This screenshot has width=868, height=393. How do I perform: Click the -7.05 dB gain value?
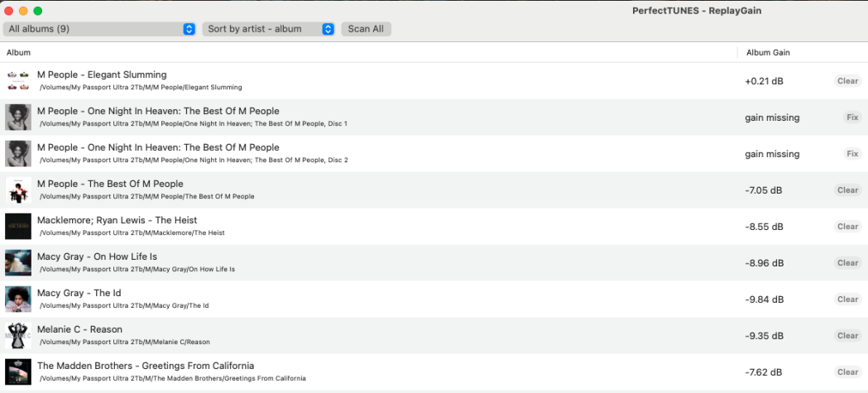click(x=764, y=190)
